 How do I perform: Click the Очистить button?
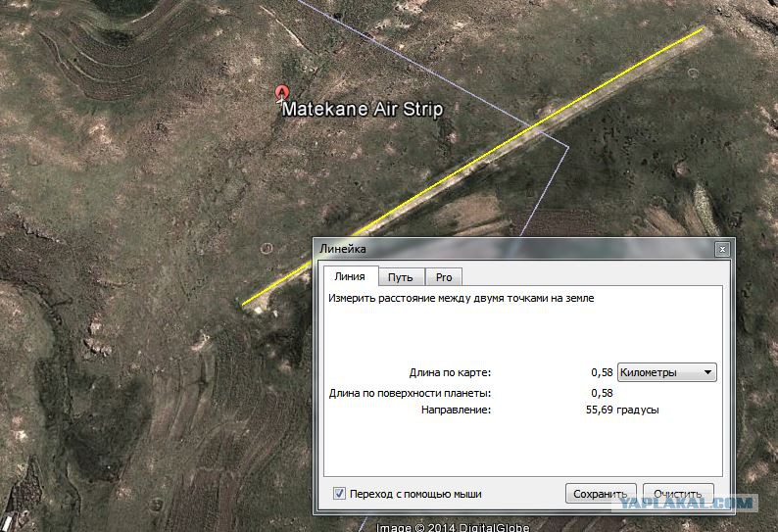(678, 493)
